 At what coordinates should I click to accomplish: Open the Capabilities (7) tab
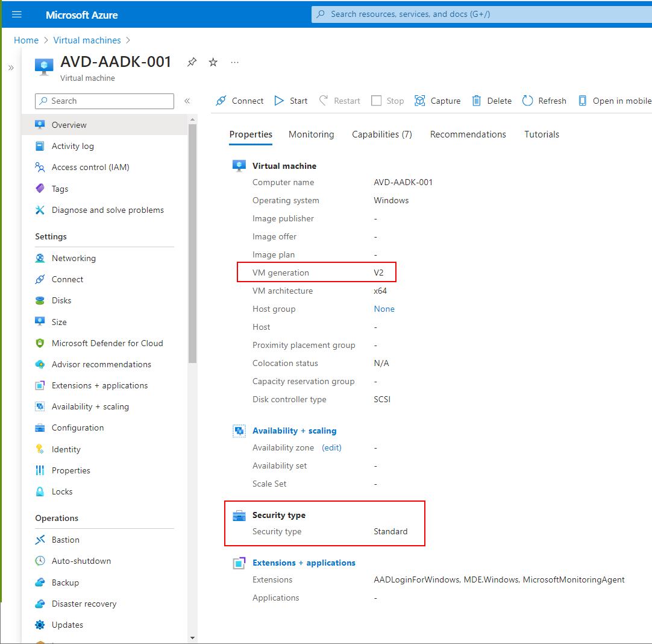pos(381,134)
